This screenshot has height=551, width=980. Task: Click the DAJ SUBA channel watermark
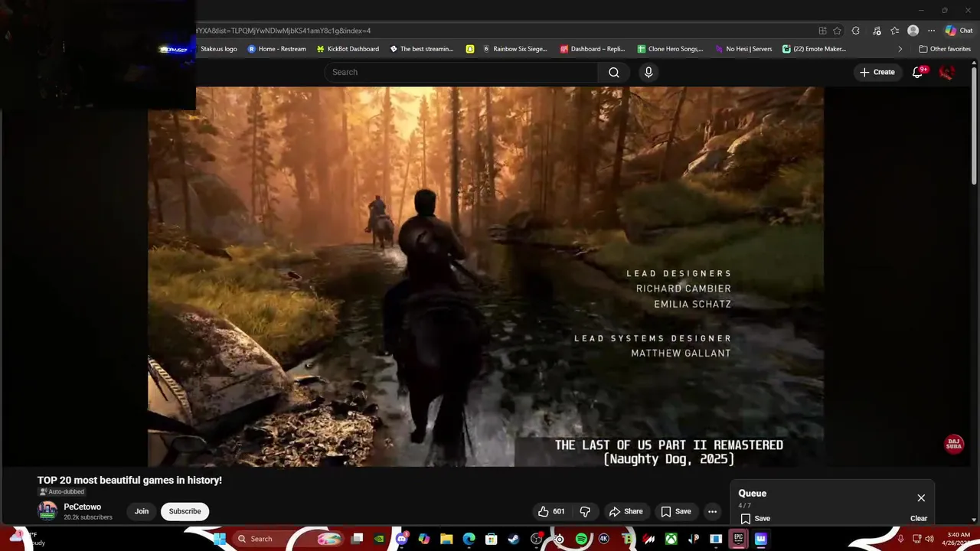coord(954,445)
